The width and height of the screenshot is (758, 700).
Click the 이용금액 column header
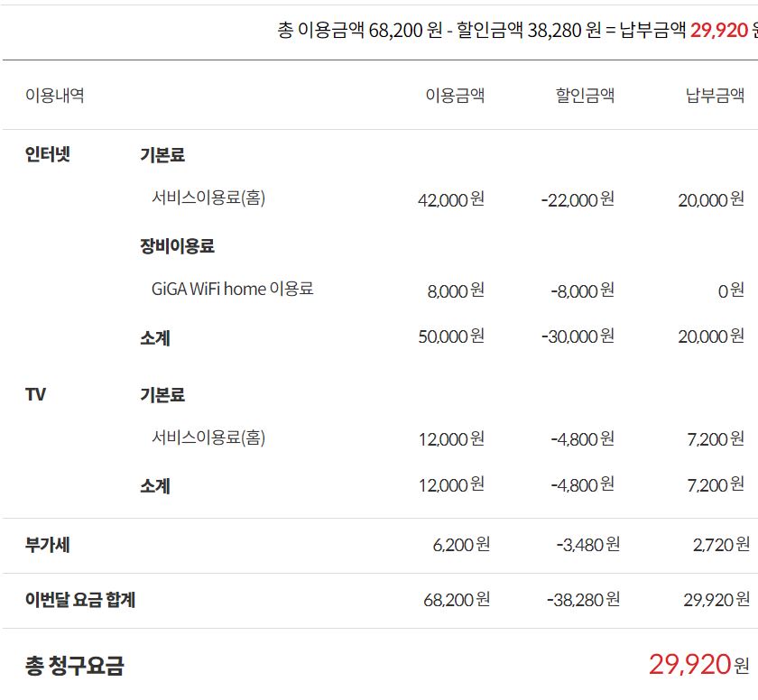click(x=455, y=96)
